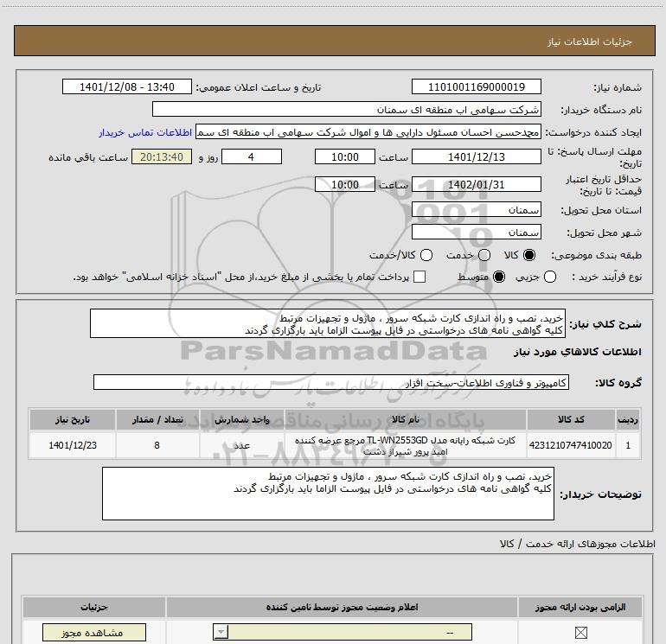
Task: Click the buyer organization name field
Action: coord(347,110)
